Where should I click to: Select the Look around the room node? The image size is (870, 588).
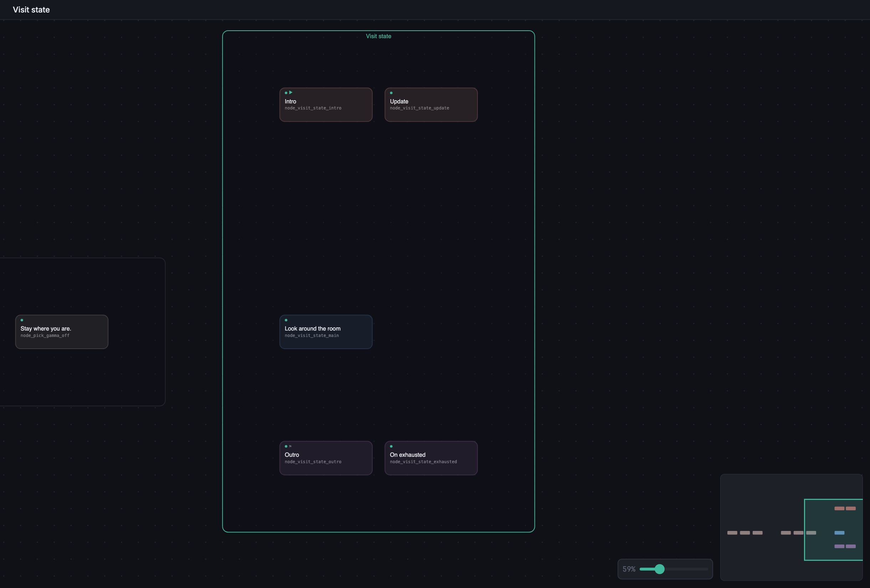(x=326, y=332)
